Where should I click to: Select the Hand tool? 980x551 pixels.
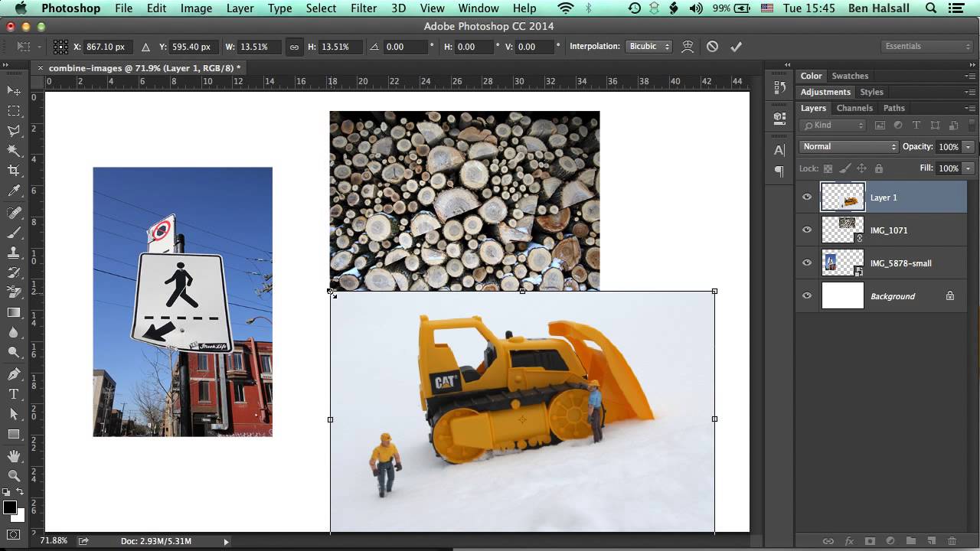pos(14,456)
